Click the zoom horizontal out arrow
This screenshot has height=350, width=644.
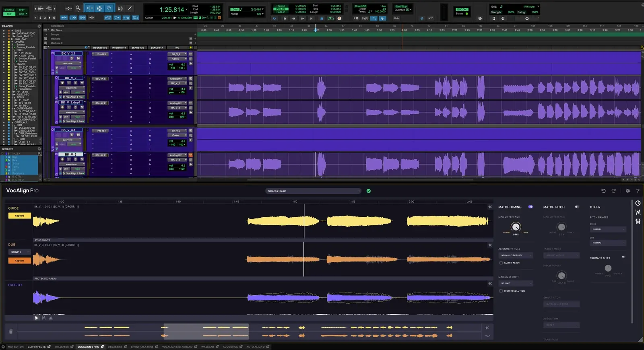coord(36,8)
